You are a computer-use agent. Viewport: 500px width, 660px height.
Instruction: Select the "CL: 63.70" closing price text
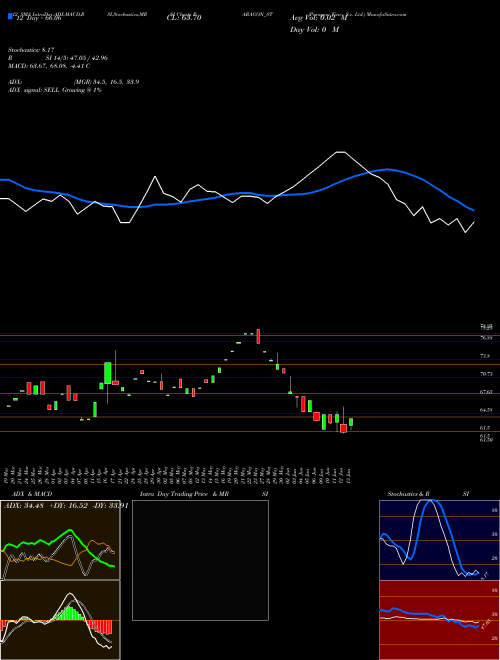point(184,18)
